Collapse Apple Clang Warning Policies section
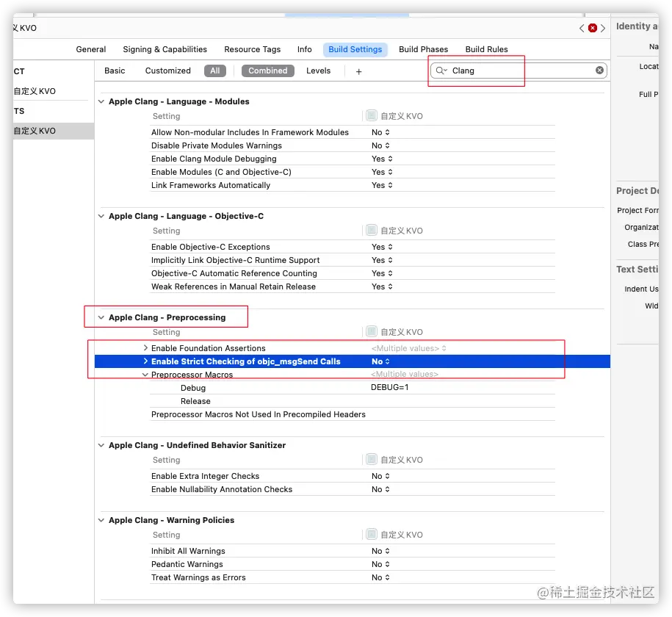 pos(101,520)
